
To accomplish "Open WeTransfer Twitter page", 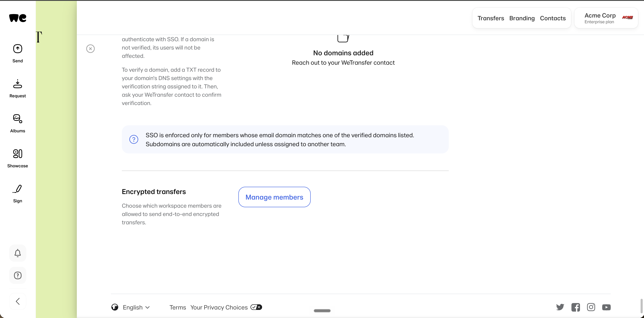I will 560,307.
